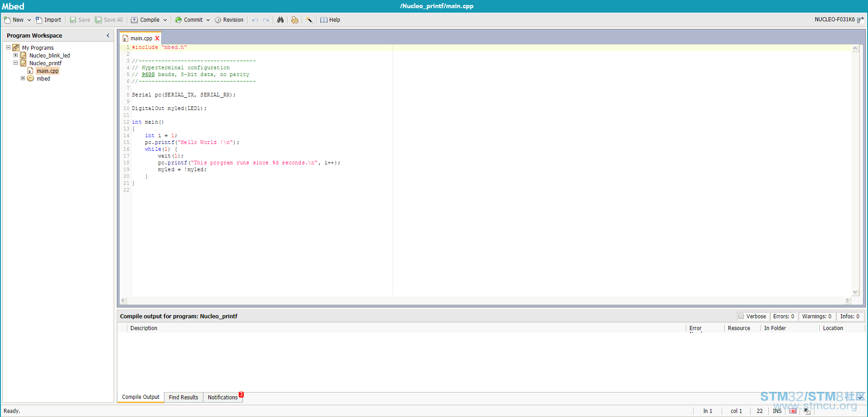Click the Warnings: 0 filter
This screenshot has width=868, height=417.
tap(816, 316)
